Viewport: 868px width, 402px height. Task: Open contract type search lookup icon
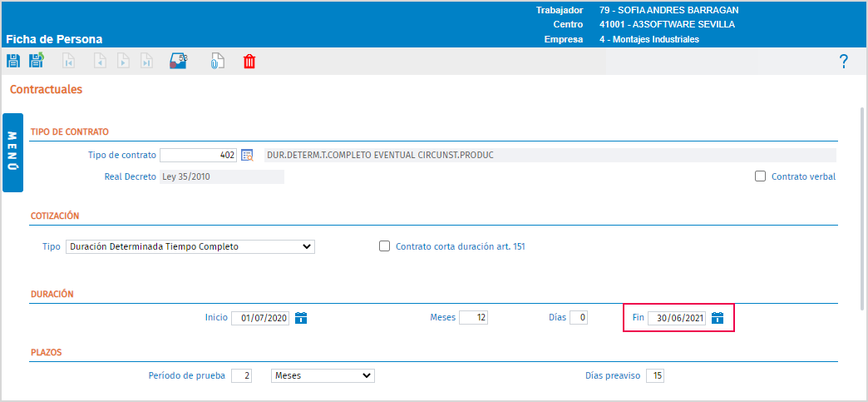pos(247,156)
